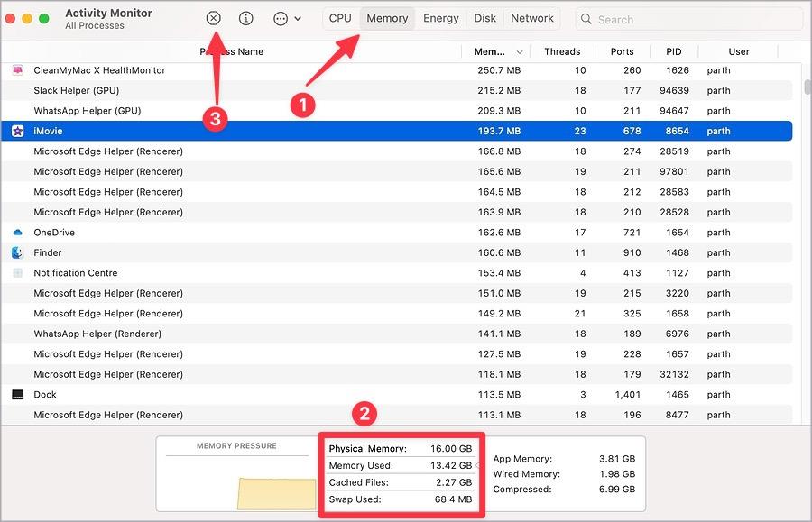The width and height of the screenshot is (812, 522).
Task: Click the Finder face icon
Action: click(x=18, y=252)
